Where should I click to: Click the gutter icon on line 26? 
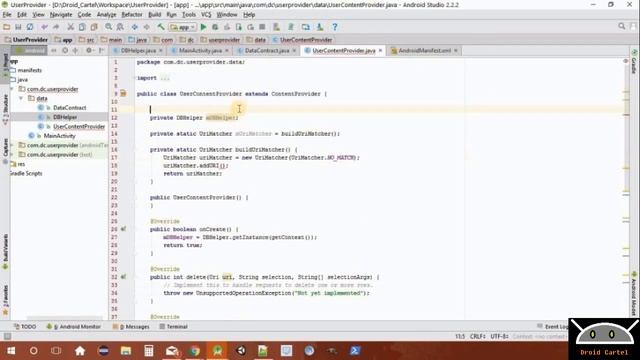coord(123,229)
